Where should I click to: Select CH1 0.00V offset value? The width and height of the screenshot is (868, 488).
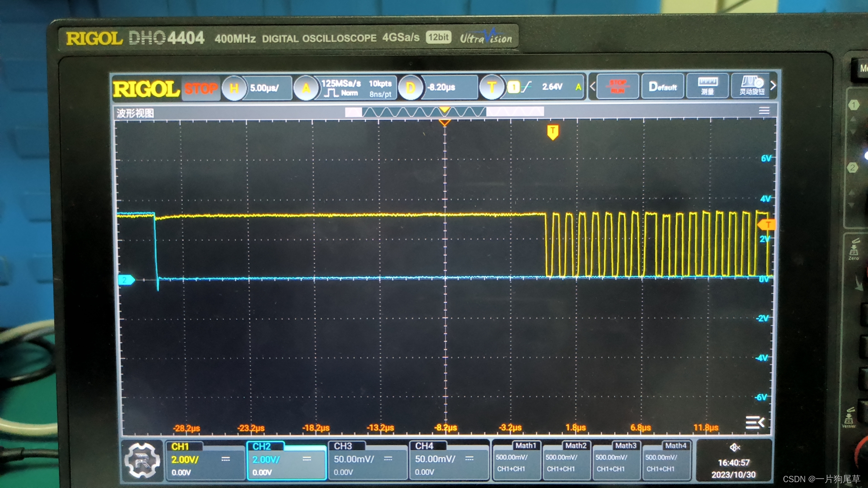pyautogui.click(x=181, y=473)
